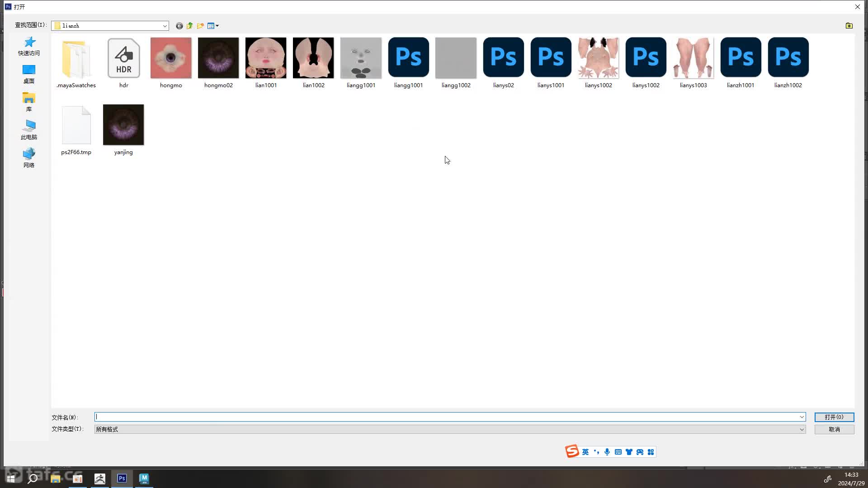Image resolution: width=868 pixels, height=488 pixels.
Task: Click the IME voice input microphone
Action: click(607, 452)
